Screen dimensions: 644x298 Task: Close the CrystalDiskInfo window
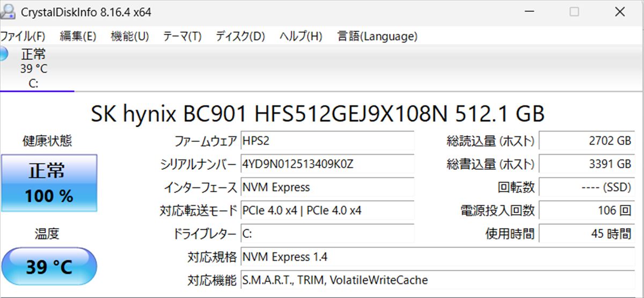(620, 12)
